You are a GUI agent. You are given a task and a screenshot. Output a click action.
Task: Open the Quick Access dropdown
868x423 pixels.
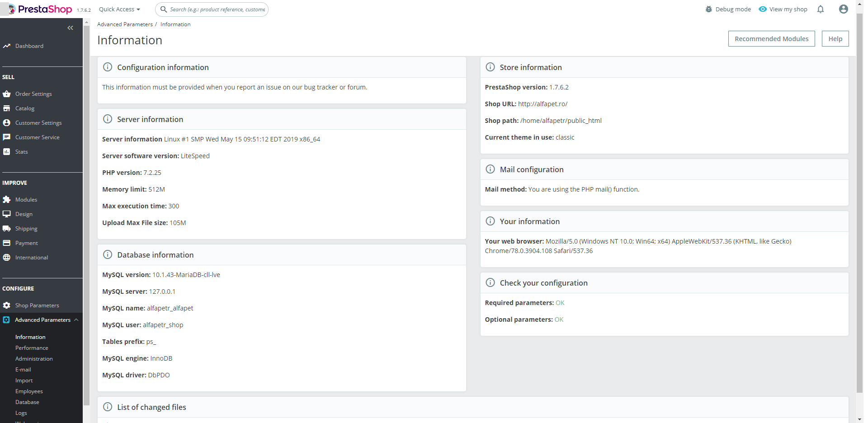pos(119,9)
